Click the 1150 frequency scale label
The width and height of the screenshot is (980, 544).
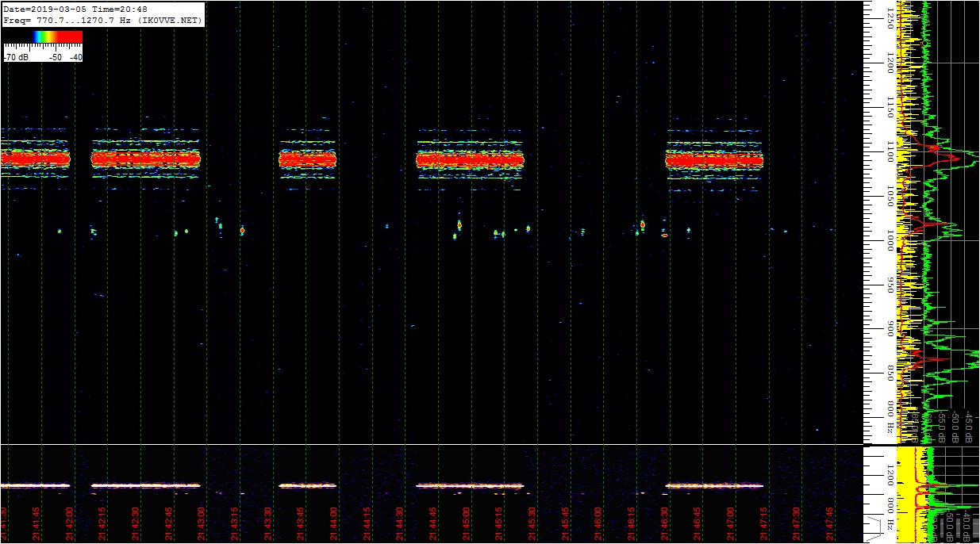(x=890, y=105)
